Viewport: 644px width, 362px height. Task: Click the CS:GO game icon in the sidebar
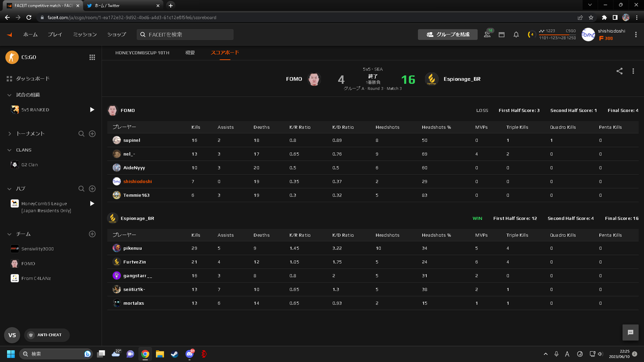(12, 57)
